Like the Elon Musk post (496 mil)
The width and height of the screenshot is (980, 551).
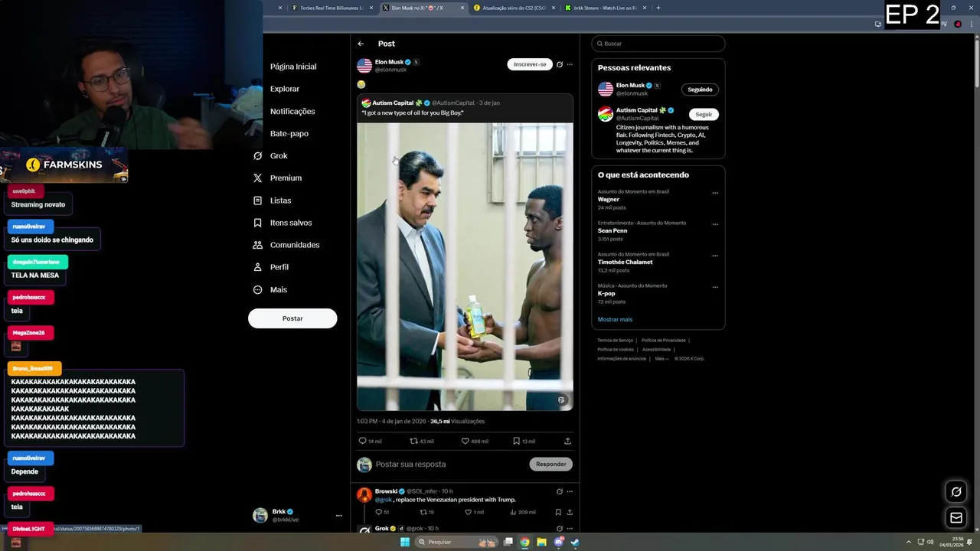pos(474,441)
